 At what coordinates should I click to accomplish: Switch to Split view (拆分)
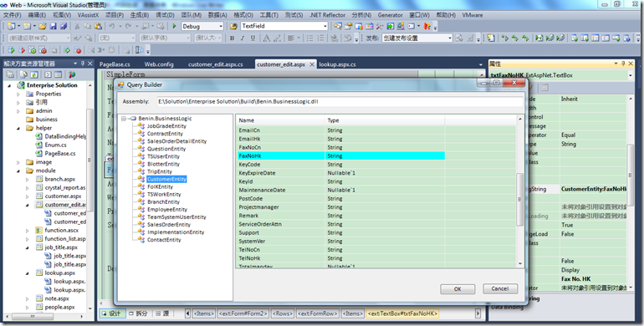click(x=138, y=313)
